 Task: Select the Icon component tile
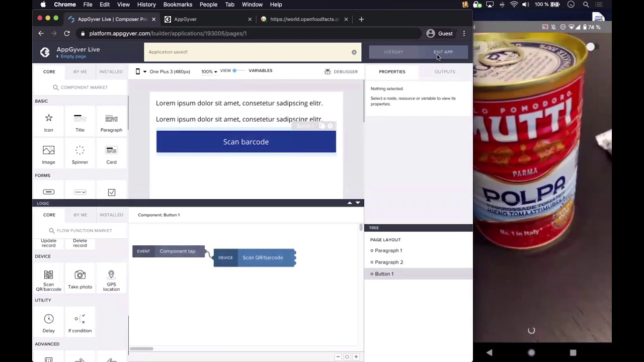click(x=48, y=123)
